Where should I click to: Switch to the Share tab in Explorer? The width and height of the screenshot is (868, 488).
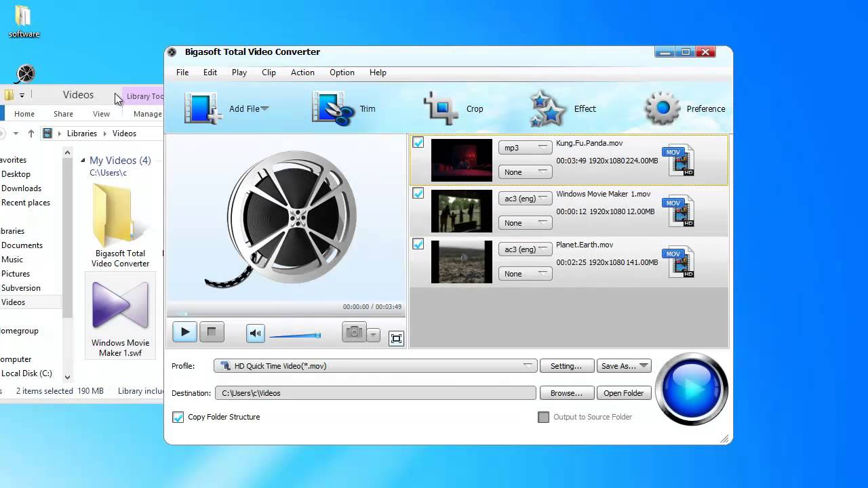(x=63, y=114)
